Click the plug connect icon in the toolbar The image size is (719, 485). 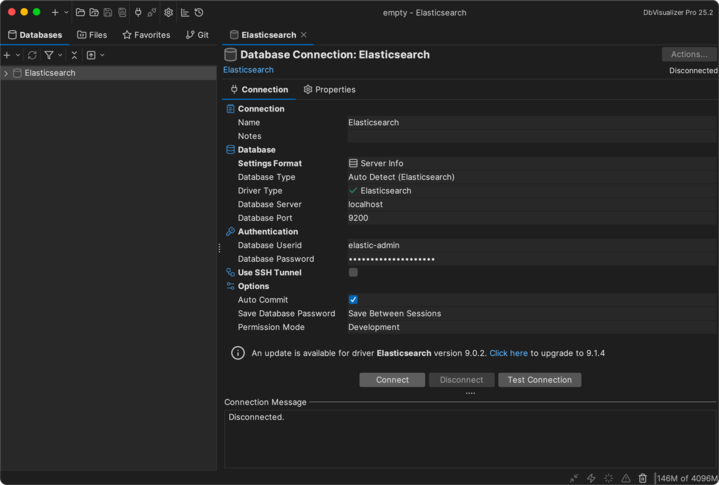[138, 13]
